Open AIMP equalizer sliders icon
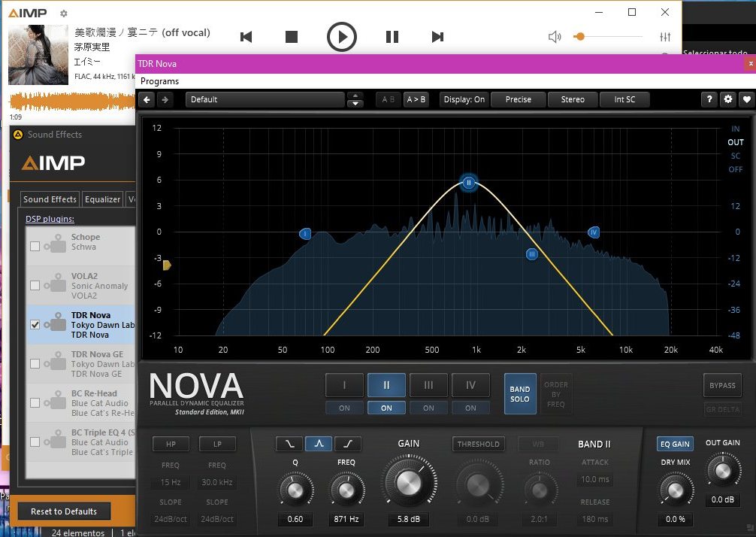The image size is (756, 537). pos(665,37)
